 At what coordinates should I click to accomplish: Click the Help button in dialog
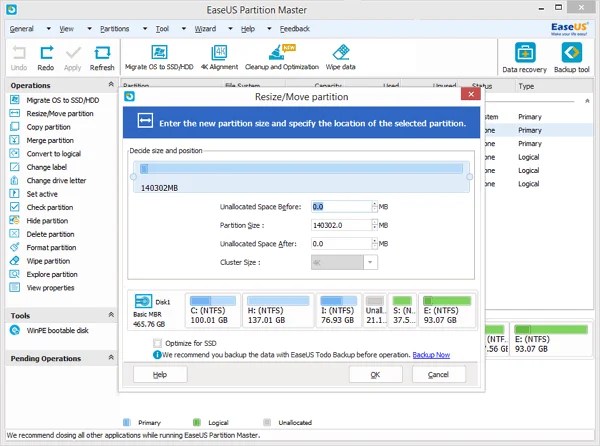coord(160,374)
